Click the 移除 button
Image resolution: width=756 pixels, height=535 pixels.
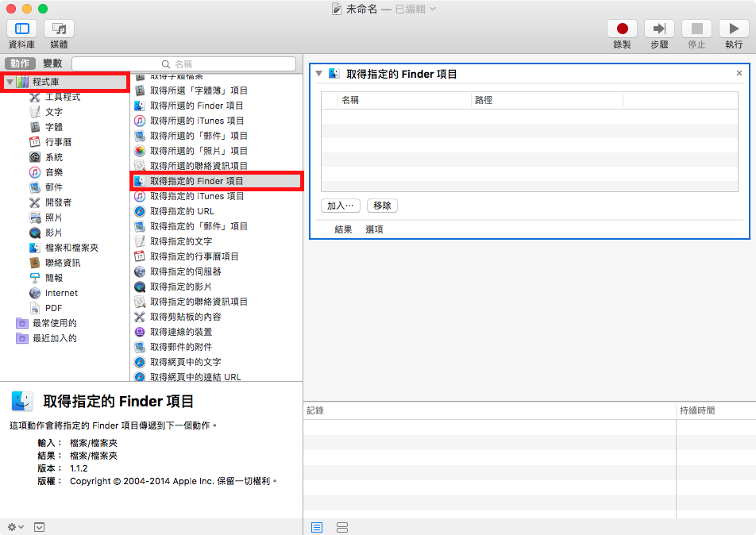(382, 206)
